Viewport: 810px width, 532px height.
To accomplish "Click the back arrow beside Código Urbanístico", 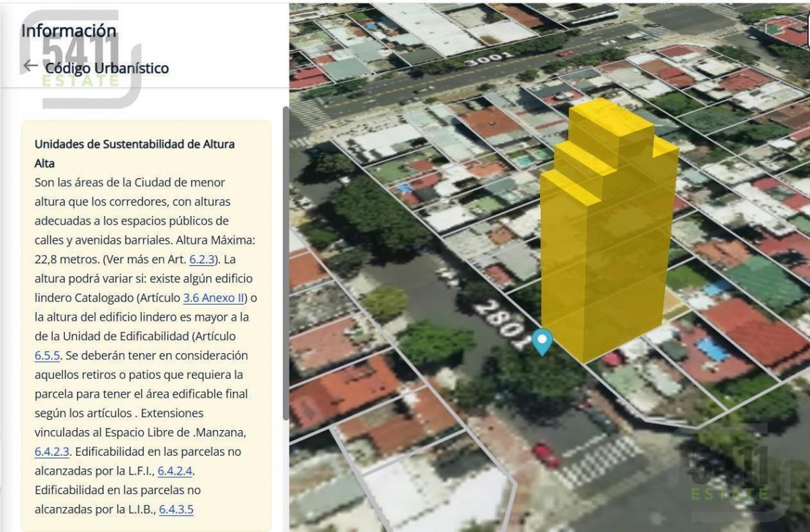I will (x=30, y=66).
